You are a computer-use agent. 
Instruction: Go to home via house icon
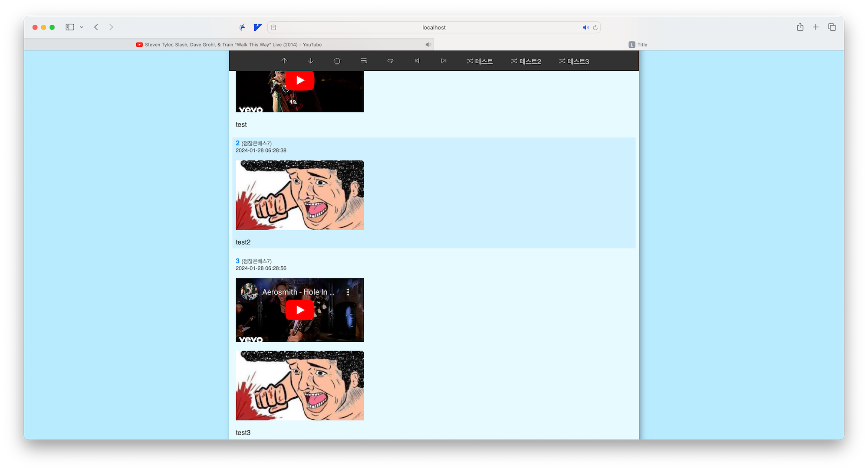[337, 61]
